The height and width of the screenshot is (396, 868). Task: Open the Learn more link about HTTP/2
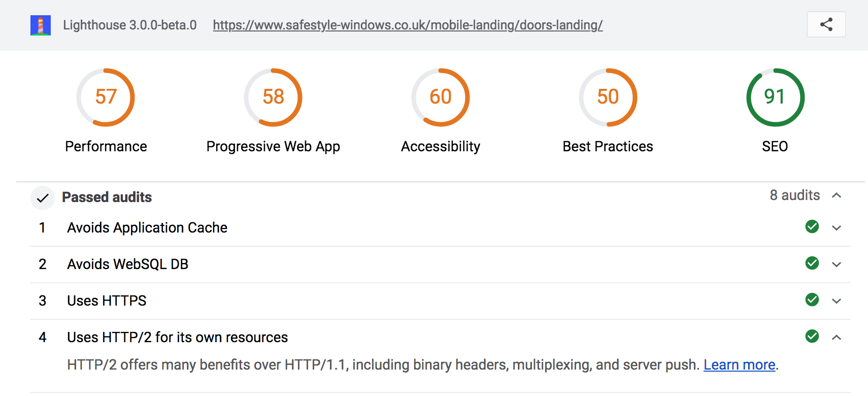(739, 365)
